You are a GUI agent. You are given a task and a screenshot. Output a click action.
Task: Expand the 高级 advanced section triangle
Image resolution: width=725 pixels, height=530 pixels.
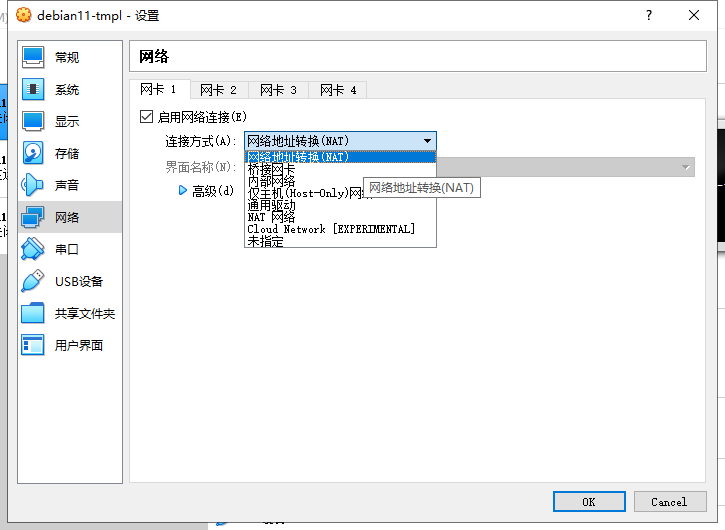[183, 190]
